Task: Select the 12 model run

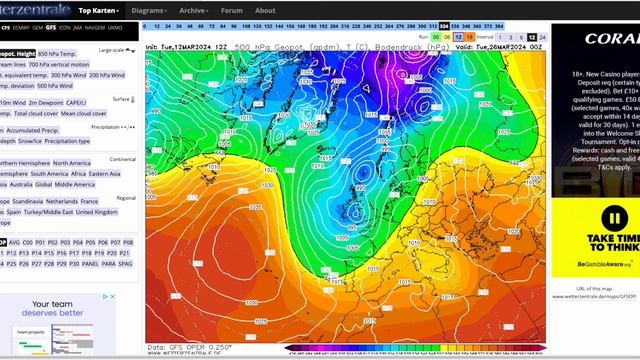Action: click(x=458, y=37)
